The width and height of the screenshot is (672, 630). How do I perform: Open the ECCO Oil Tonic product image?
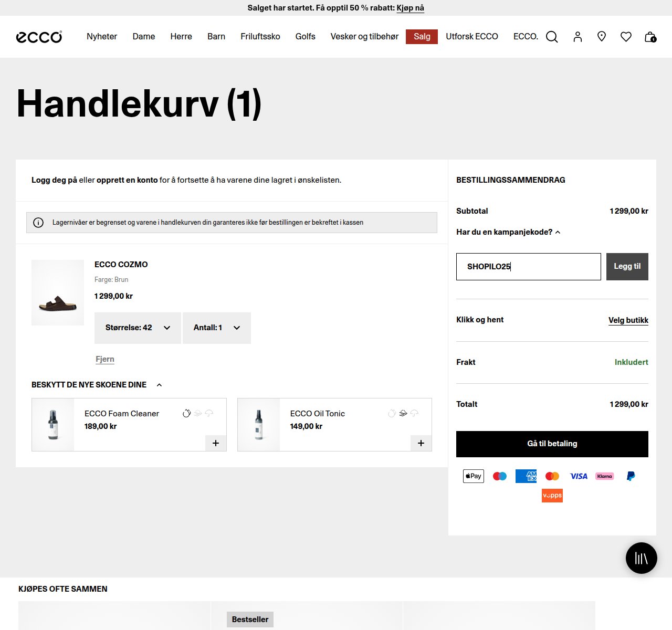click(259, 425)
